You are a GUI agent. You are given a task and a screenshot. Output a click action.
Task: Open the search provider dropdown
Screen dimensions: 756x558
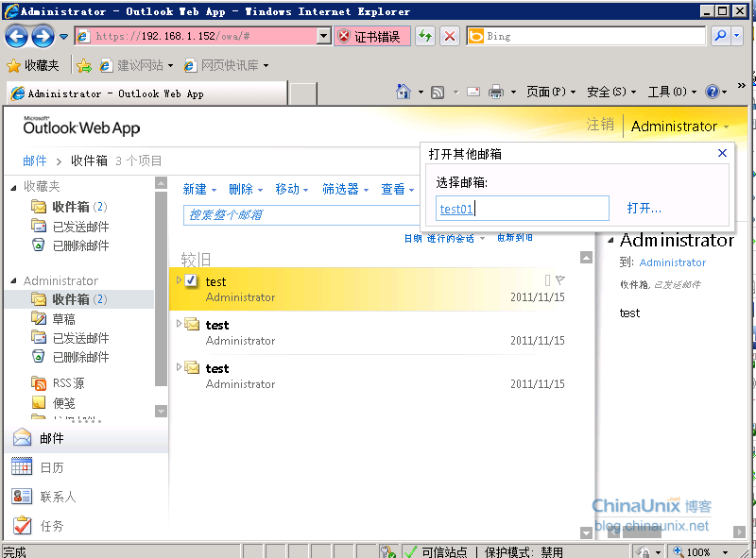coord(737,36)
